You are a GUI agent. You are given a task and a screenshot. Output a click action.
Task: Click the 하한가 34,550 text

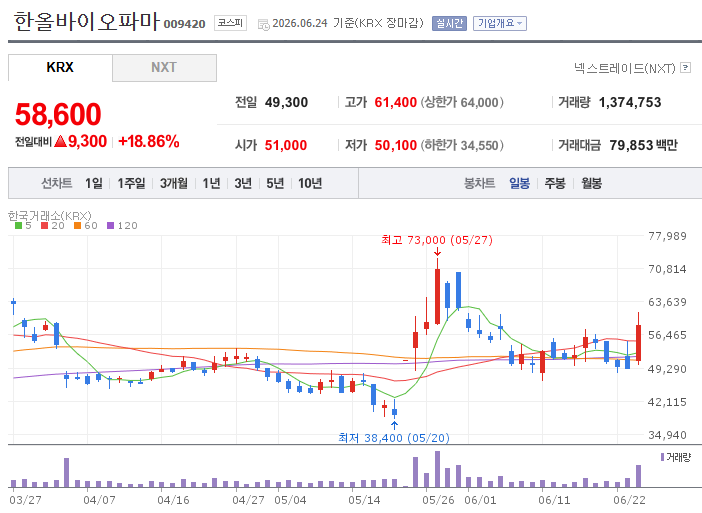point(462,145)
